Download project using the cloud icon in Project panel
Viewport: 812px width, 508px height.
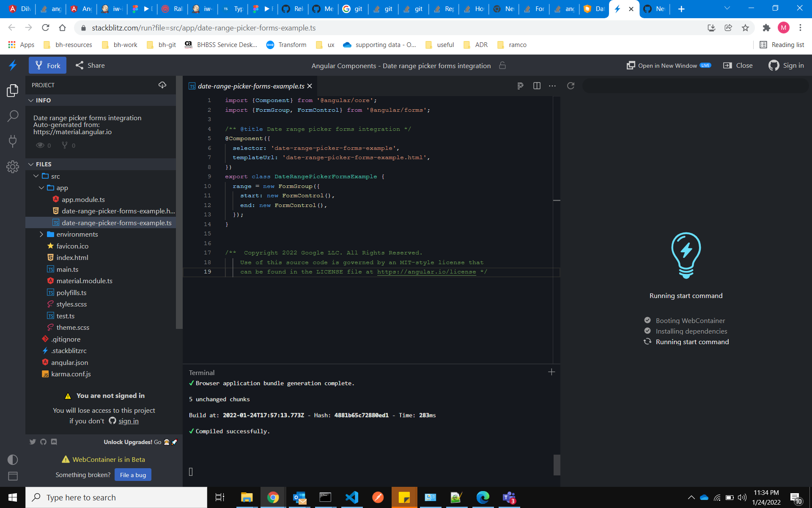(162, 85)
